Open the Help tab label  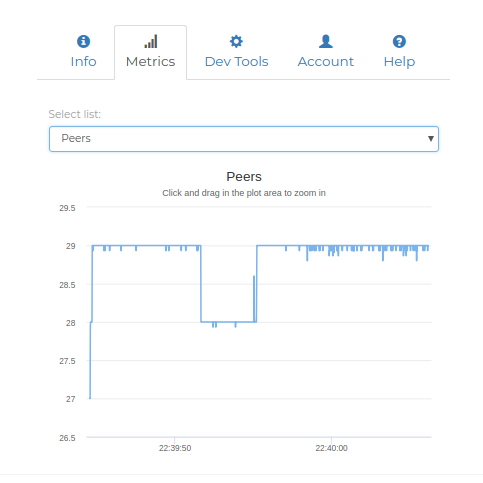[x=399, y=62]
